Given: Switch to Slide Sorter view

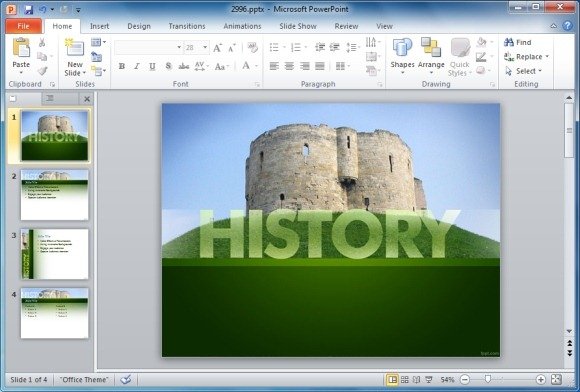Looking at the screenshot, I should (405, 380).
